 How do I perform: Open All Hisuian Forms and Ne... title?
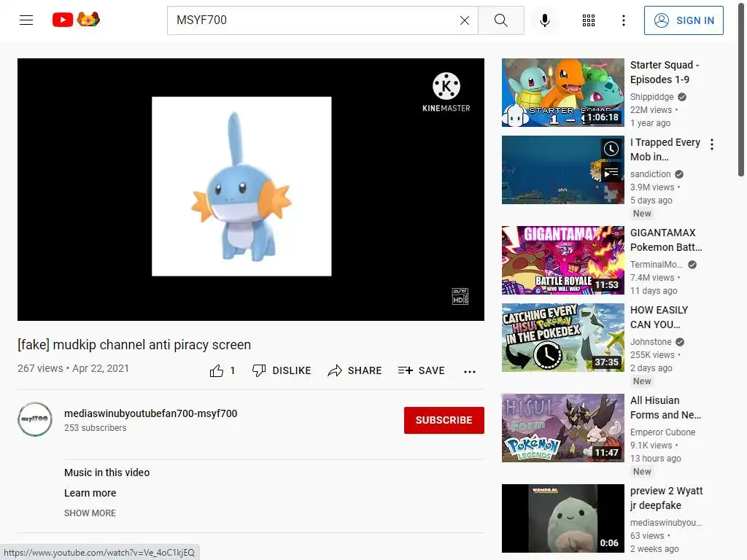coord(665,407)
